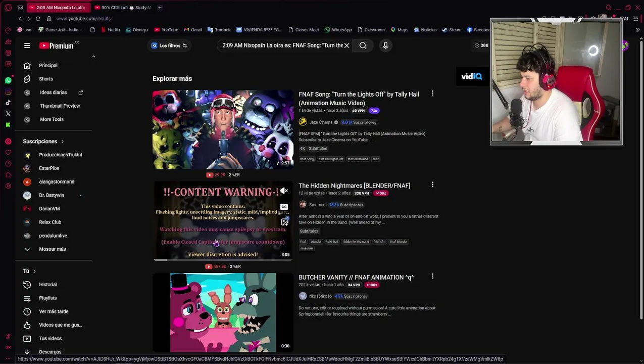Open the Steam bookmark

[452, 30]
